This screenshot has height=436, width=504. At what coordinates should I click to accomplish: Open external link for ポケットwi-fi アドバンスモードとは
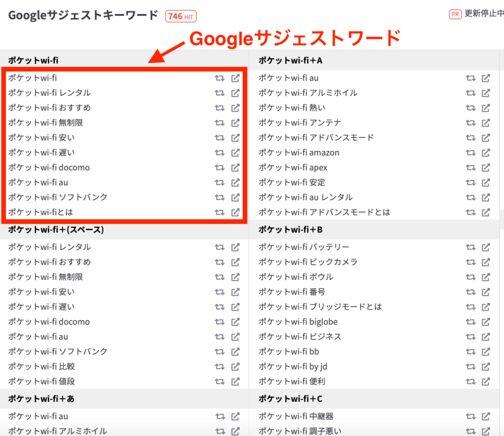[486, 213]
